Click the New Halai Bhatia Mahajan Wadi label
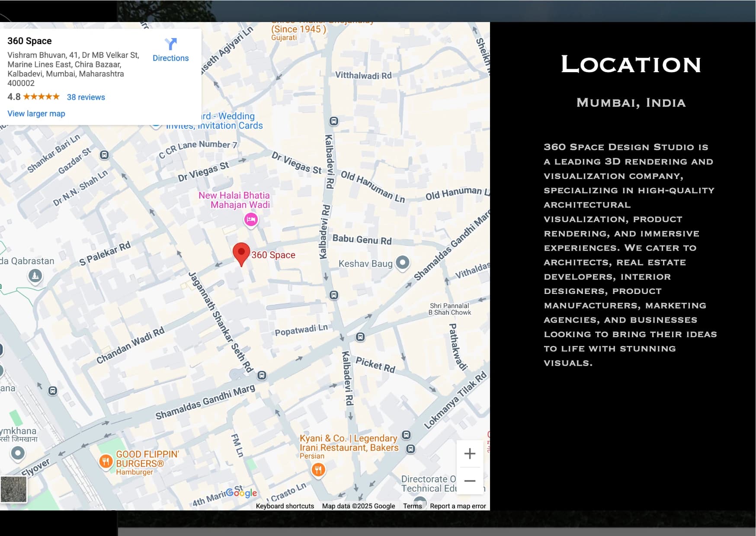The height and width of the screenshot is (536, 756). tap(234, 200)
